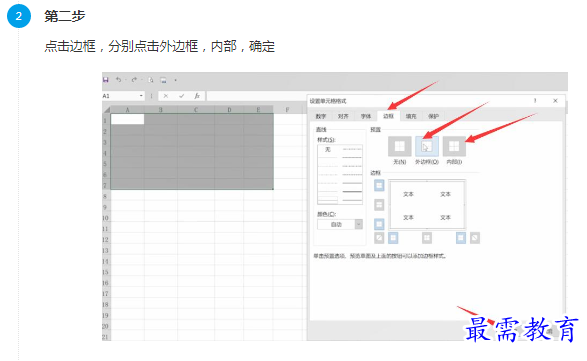The width and height of the screenshot is (587, 361).
Task: Click the fx insert function icon
Action: tap(197, 96)
